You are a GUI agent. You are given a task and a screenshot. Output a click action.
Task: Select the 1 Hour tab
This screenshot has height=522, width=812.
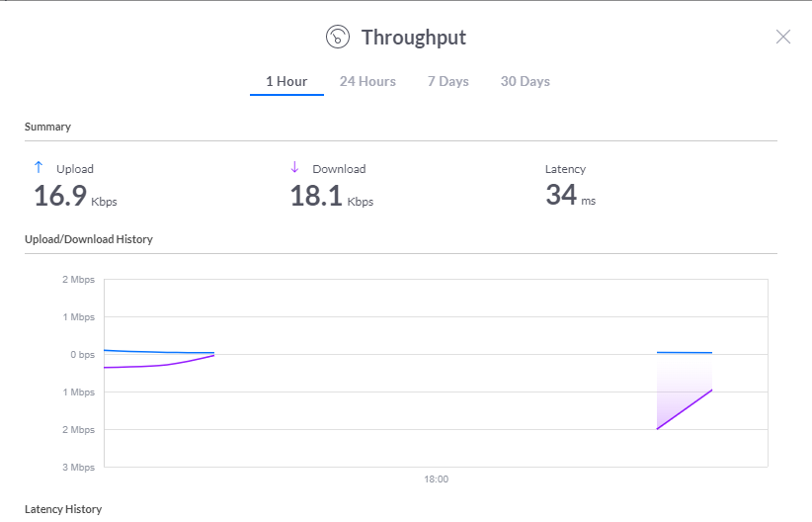(286, 81)
